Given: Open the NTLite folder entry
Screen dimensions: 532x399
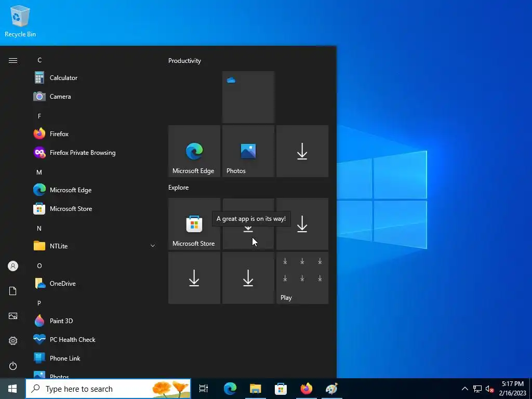Looking at the screenshot, I should coord(95,246).
